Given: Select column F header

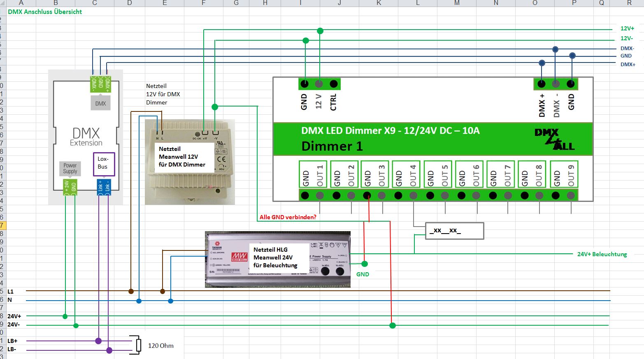Looking at the screenshot, I should tap(203, 3).
